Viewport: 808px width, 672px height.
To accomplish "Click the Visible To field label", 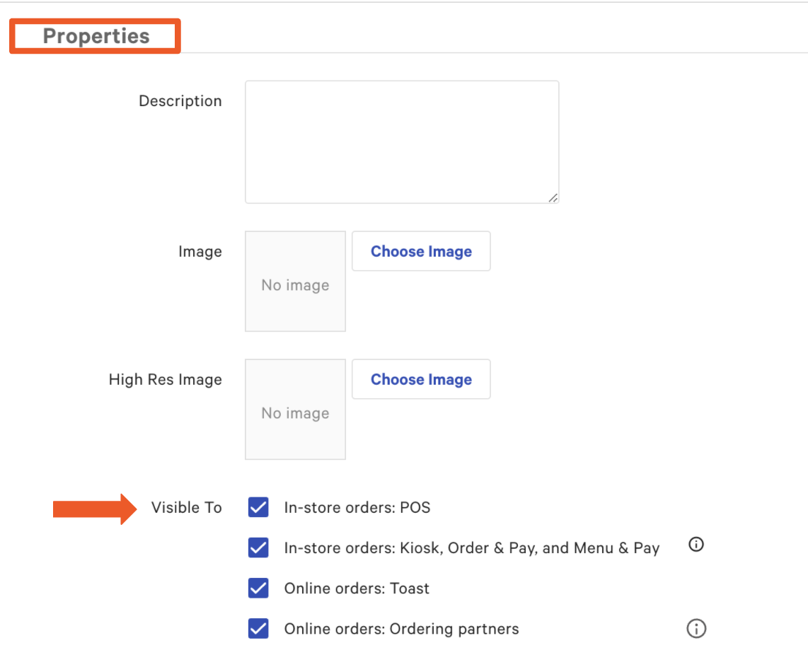I will (186, 507).
